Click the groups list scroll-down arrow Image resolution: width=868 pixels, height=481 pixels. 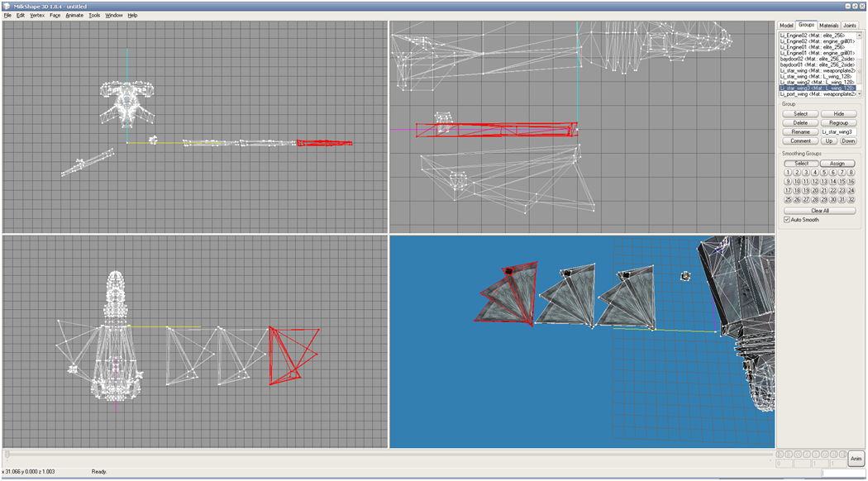point(859,94)
